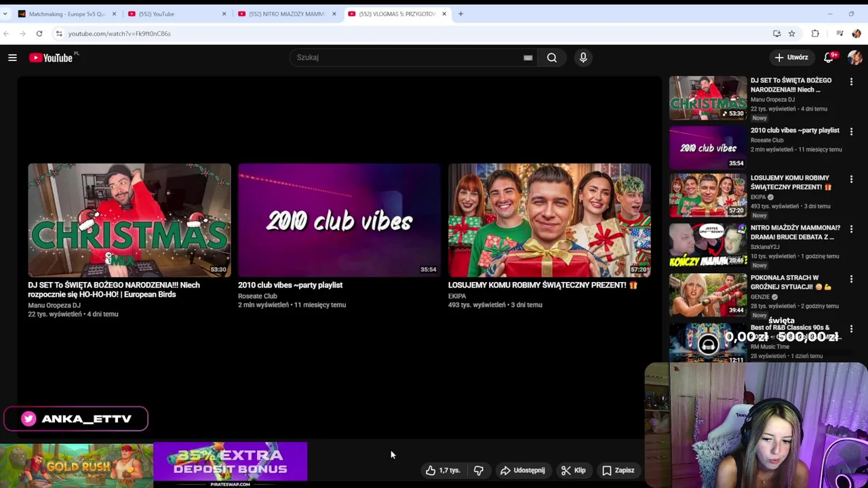868x488 pixels.
Task: Open options for DJ SET sidebar video
Action: (851, 81)
